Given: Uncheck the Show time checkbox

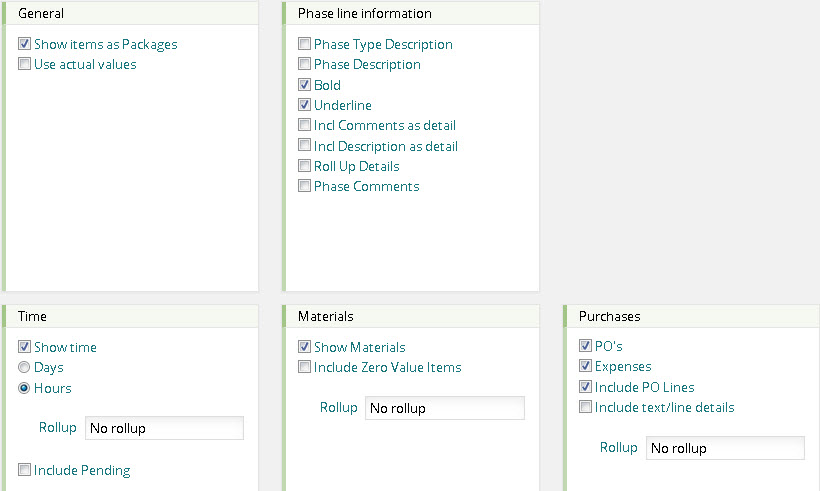Looking at the screenshot, I should (x=25, y=348).
